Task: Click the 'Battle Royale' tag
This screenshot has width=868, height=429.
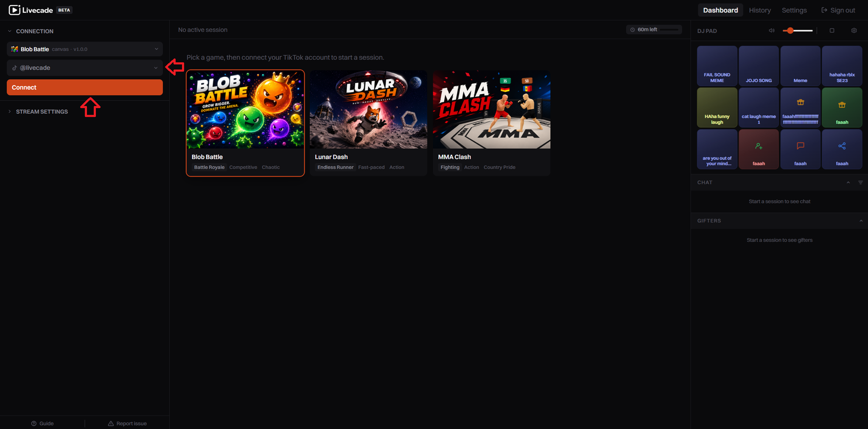Action: 209,167
